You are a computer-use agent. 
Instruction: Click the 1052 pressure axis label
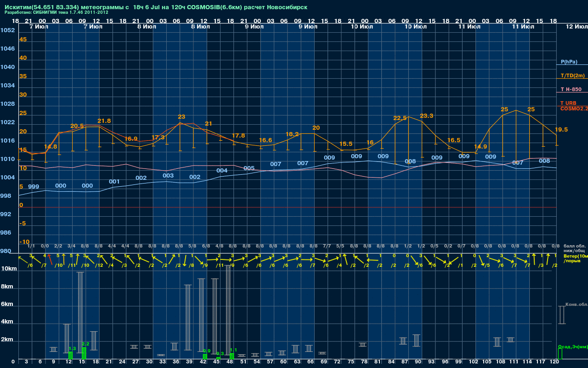point(7,30)
